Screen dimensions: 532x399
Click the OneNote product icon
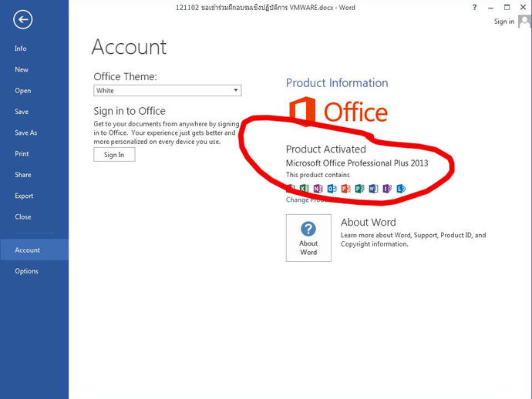click(318, 188)
